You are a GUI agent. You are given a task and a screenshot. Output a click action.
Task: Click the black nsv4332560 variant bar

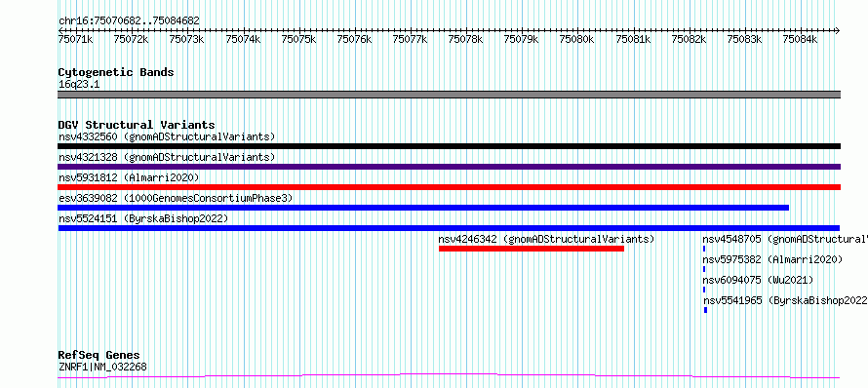coord(449,146)
